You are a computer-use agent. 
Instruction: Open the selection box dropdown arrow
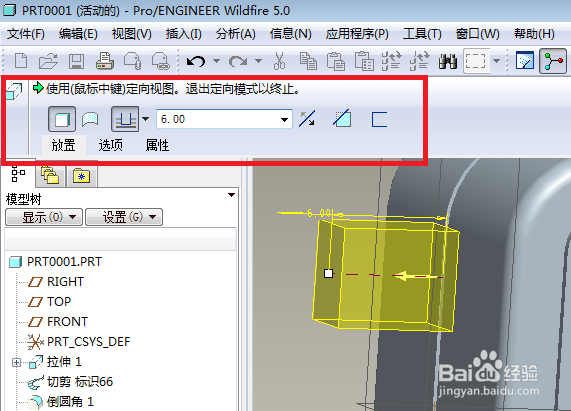click(496, 61)
